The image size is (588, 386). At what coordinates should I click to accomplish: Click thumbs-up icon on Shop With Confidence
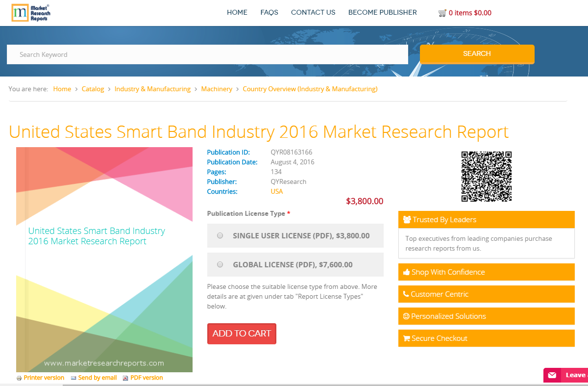click(x=406, y=272)
